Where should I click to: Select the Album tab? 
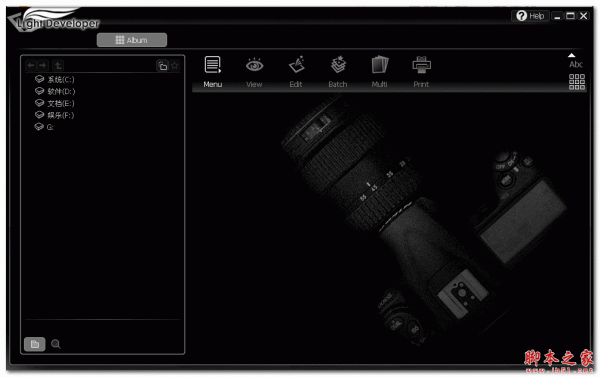pos(132,40)
